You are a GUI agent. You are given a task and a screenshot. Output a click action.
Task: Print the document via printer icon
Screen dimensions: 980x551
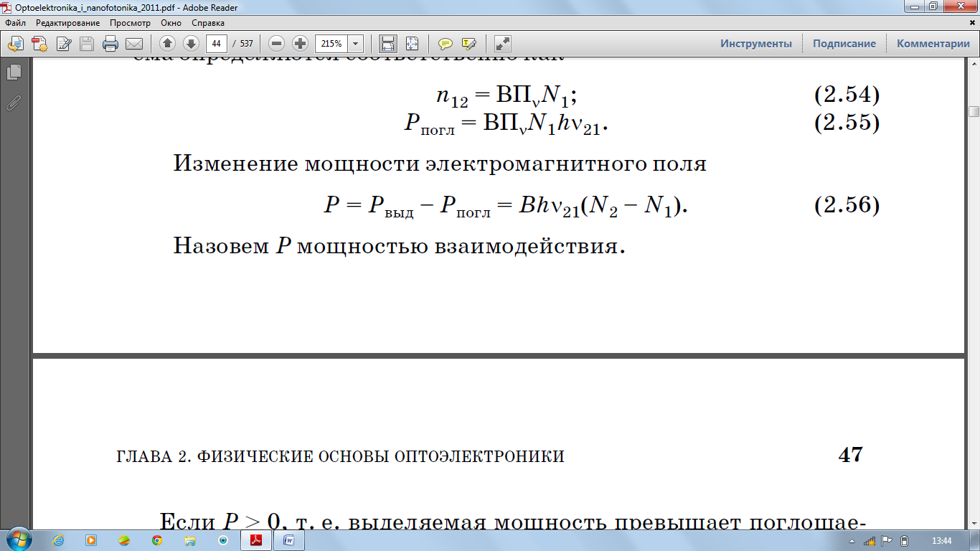click(x=110, y=44)
